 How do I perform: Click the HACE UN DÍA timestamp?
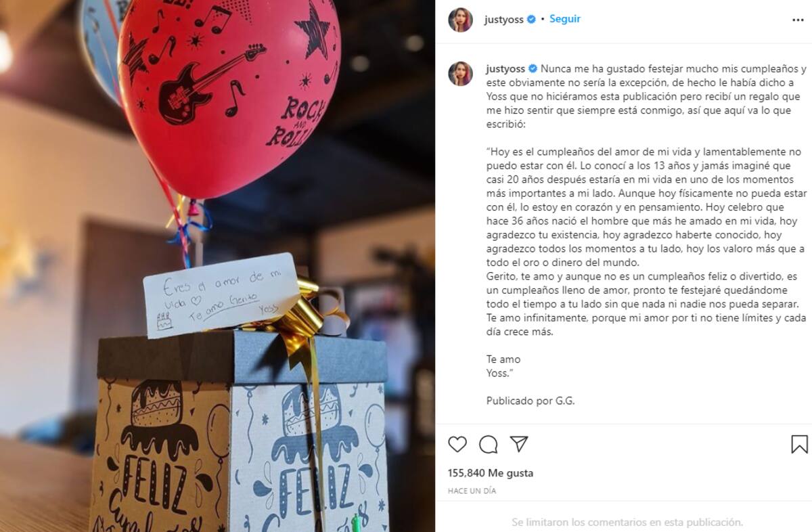click(472, 491)
